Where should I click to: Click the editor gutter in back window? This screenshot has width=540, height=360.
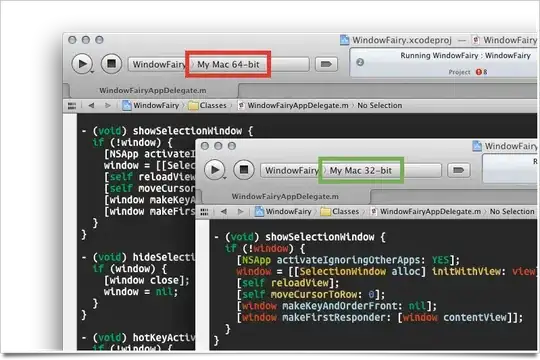coord(70,232)
